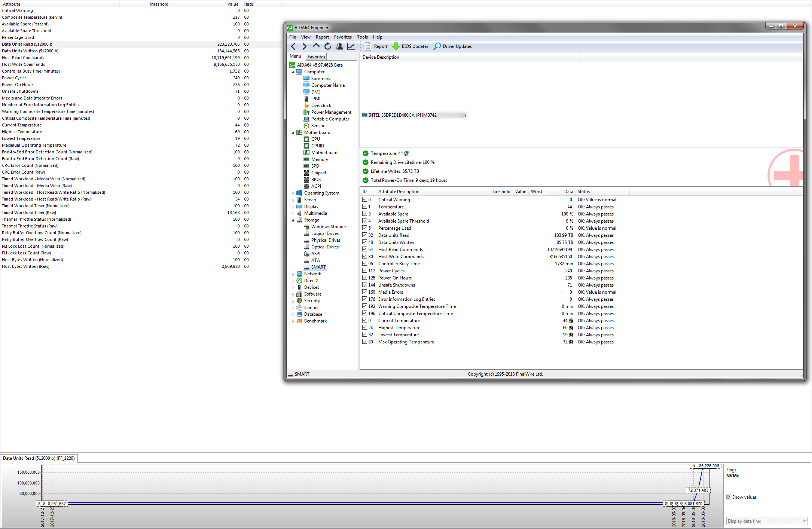Open the Tools menu
This screenshot has width=812, height=529.
(x=362, y=37)
